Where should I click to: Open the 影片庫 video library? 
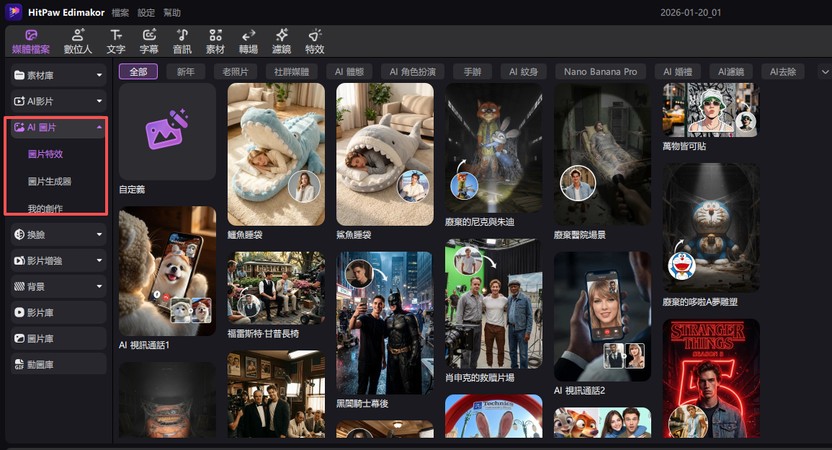[58, 313]
